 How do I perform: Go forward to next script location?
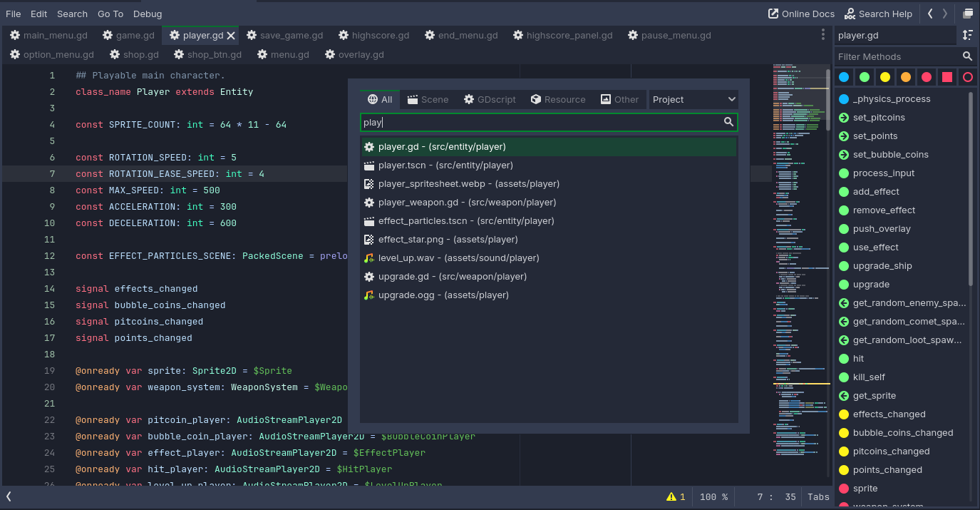[945, 14]
